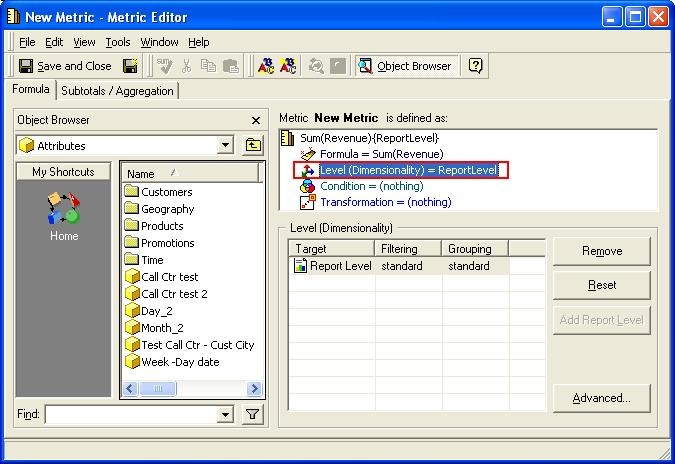Close the Object Browser panel
The width and height of the screenshot is (675, 464).
(x=256, y=120)
